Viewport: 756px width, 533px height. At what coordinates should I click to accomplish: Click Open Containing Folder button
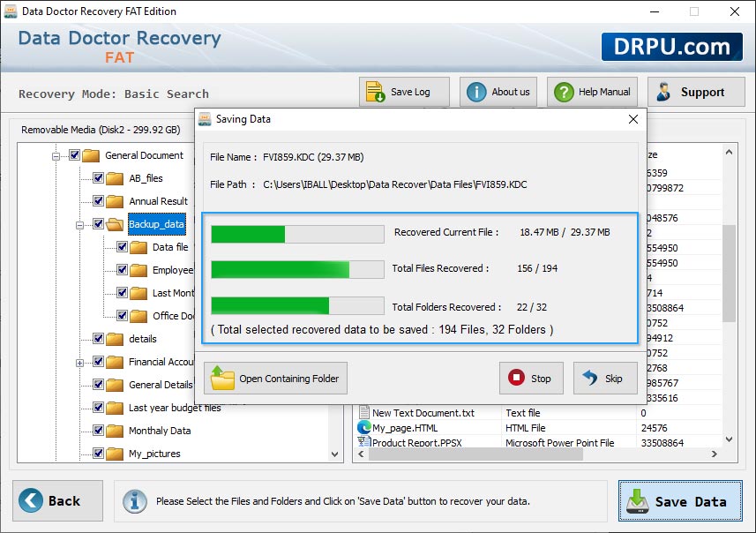(276, 379)
